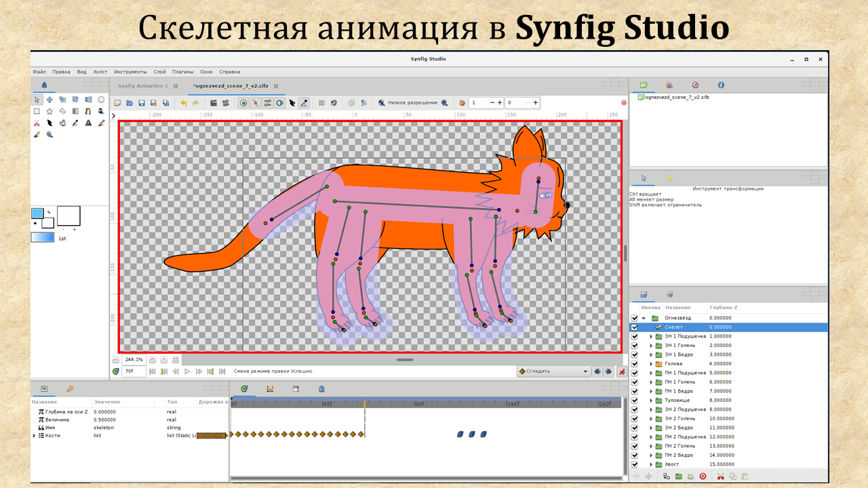The image size is (868, 488).
Task: Select the Star tool in the toolbox
Action: pyautogui.click(x=50, y=111)
